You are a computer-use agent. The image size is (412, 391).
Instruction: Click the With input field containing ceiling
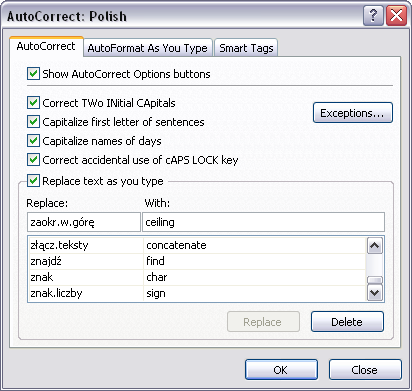click(263, 222)
